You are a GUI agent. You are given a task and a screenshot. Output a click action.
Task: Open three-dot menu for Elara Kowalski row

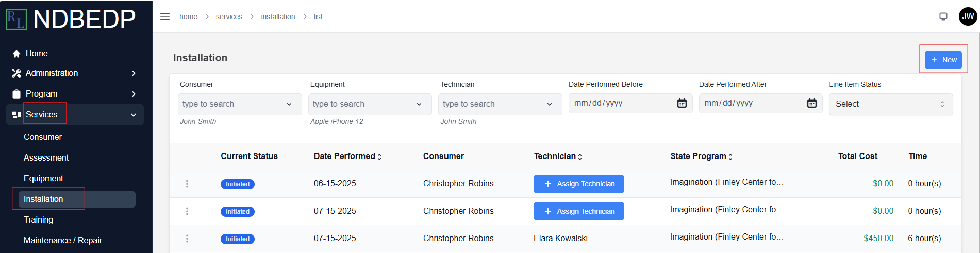pos(187,239)
